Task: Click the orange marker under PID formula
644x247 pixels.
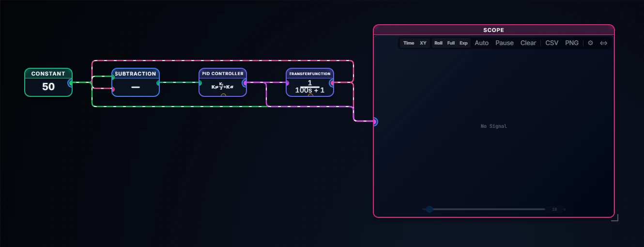Action: pyautogui.click(x=223, y=95)
